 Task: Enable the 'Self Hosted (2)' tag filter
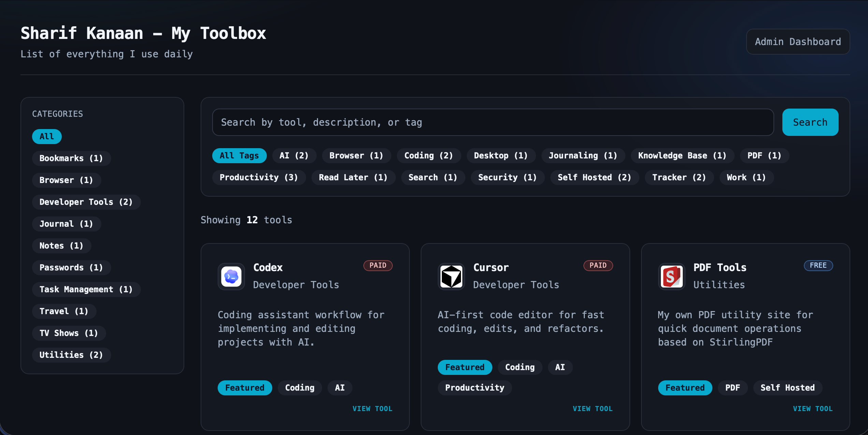(594, 177)
